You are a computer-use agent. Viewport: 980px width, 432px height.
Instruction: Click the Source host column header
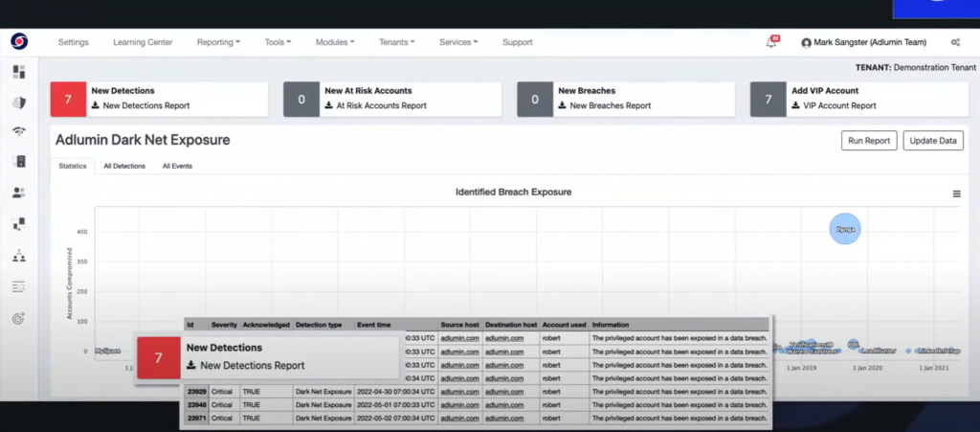[x=460, y=325]
